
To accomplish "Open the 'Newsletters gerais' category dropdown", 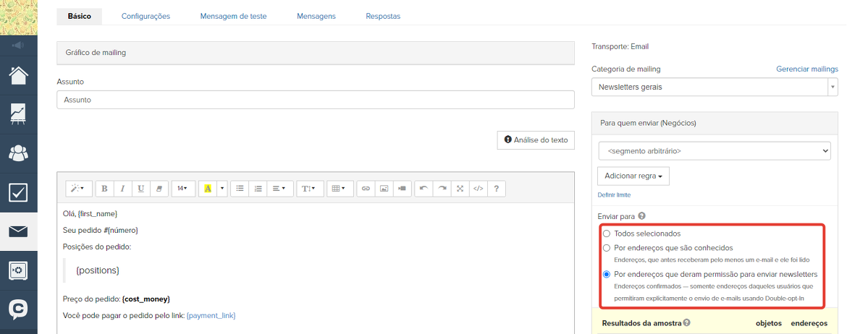I will point(714,87).
